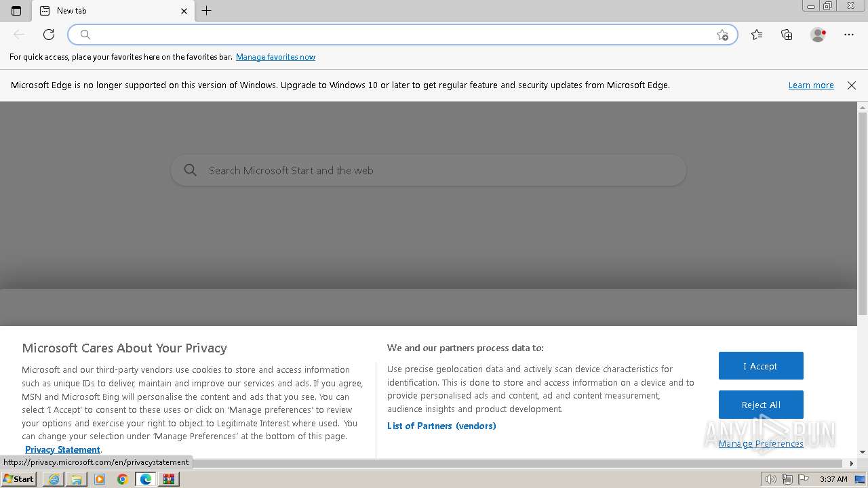Open Learn more about Edge support
868x488 pixels.
tap(811, 85)
